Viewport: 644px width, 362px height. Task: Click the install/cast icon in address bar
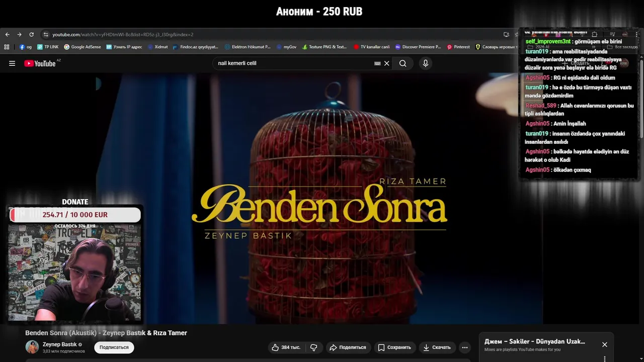[506, 35]
